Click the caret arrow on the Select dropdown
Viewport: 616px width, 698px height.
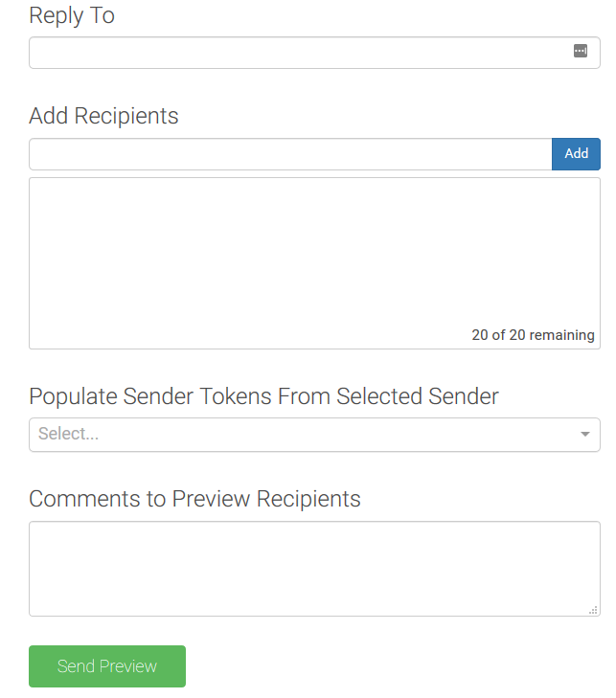(585, 435)
